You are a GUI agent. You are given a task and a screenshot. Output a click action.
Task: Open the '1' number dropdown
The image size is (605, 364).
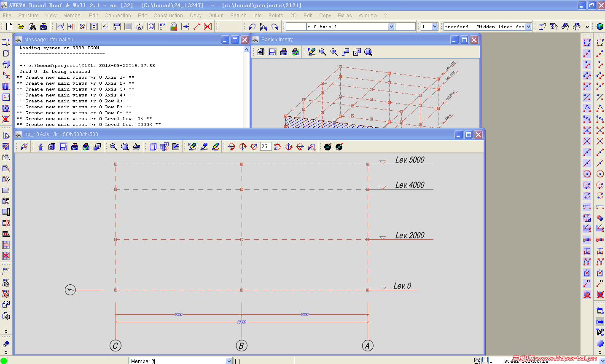pos(435,27)
